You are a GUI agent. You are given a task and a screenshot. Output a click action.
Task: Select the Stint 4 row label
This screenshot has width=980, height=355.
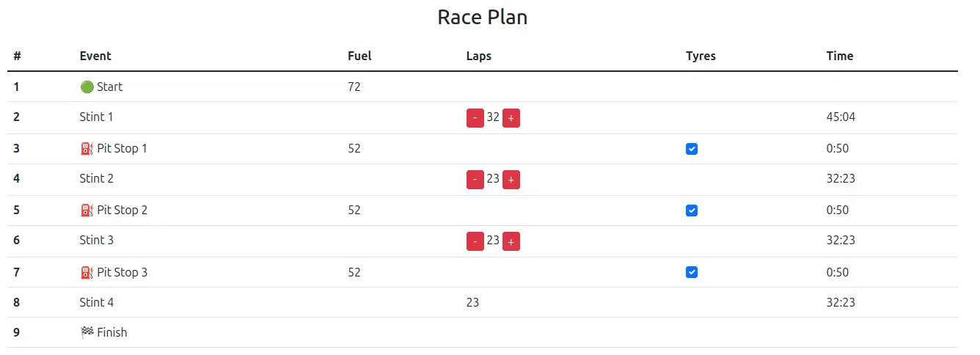pos(97,302)
